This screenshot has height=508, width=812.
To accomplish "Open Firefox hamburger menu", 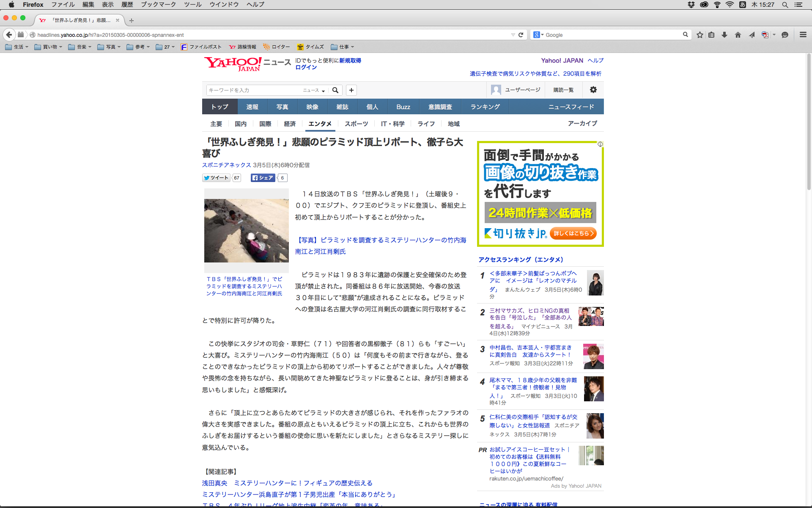I will (803, 35).
